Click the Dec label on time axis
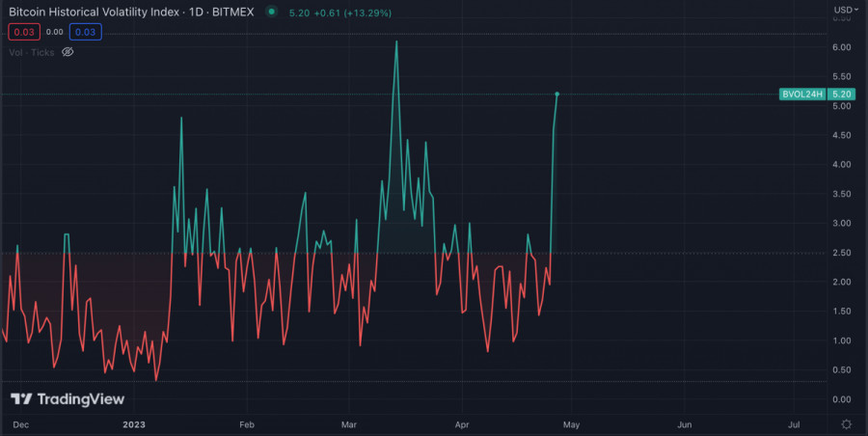Viewport: 868px width, 436px height. click(21, 423)
